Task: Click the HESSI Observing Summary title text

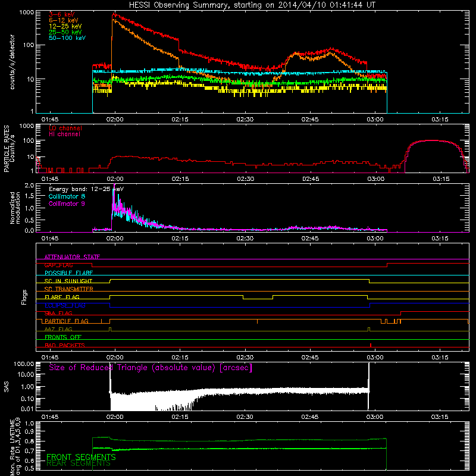Action: tap(252, 5)
